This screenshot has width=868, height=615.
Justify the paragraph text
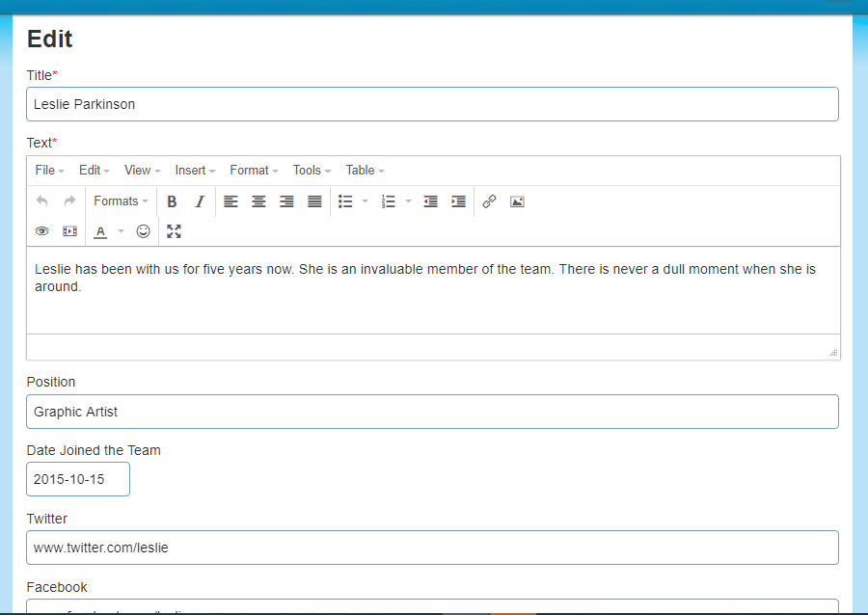tap(314, 201)
